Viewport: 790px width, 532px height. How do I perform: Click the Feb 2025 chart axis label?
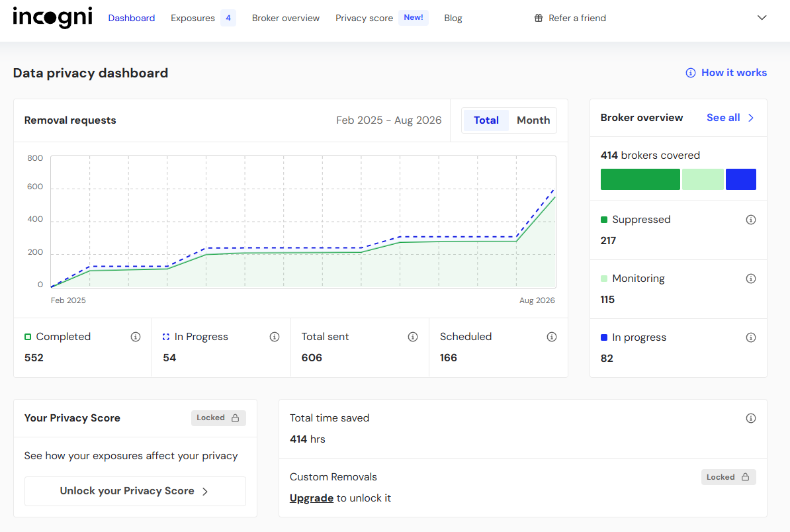[x=68, y=300]
